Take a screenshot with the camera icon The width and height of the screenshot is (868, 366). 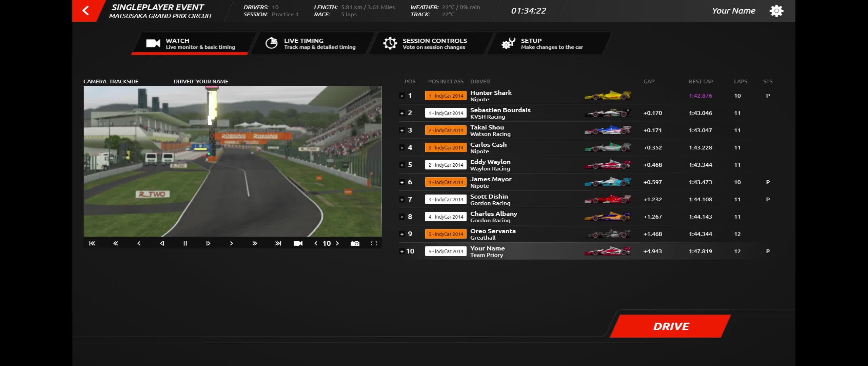tap(355, 243)
